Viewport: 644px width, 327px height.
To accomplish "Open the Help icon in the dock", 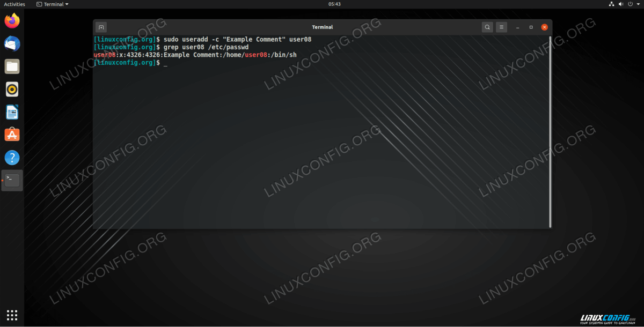I will pyautogui.click(x=12, y=158).
